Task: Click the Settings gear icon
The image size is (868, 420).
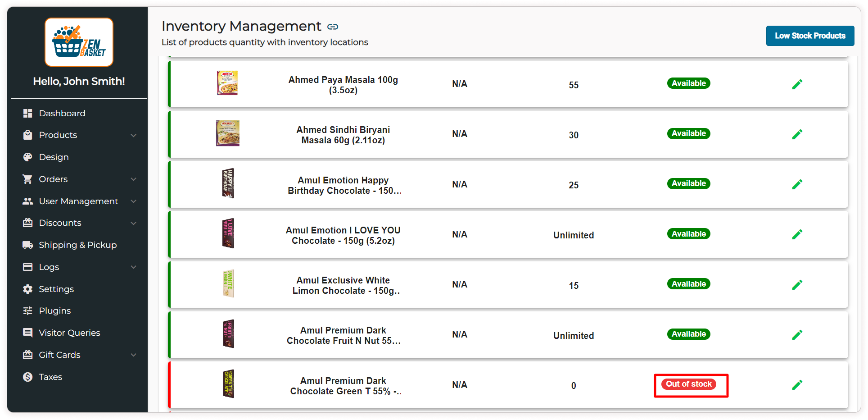Action: [27, 289]
